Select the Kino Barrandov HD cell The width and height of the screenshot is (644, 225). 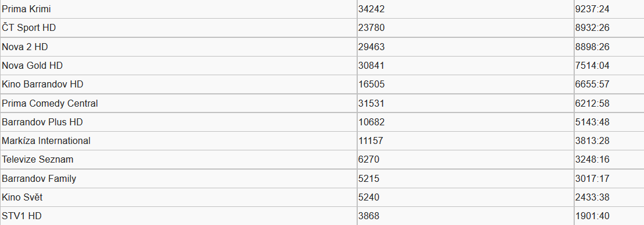[179, 85]
